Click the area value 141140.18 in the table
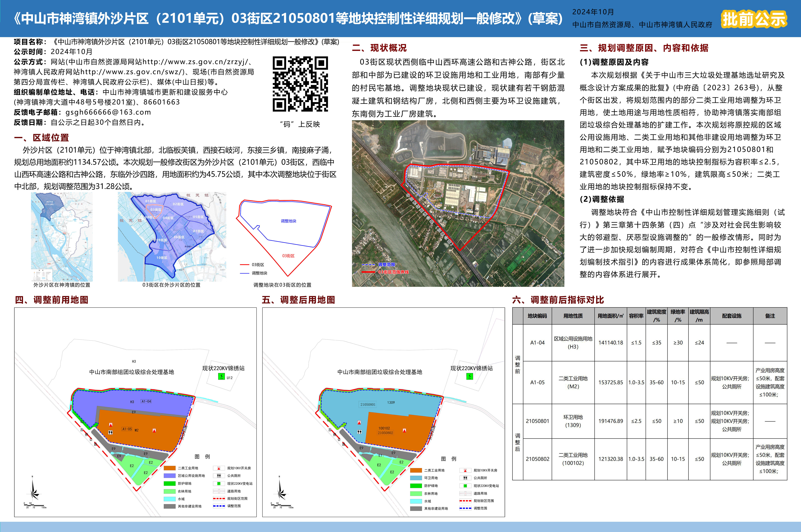Screen dimensions: 801x532 click(611, 343)
